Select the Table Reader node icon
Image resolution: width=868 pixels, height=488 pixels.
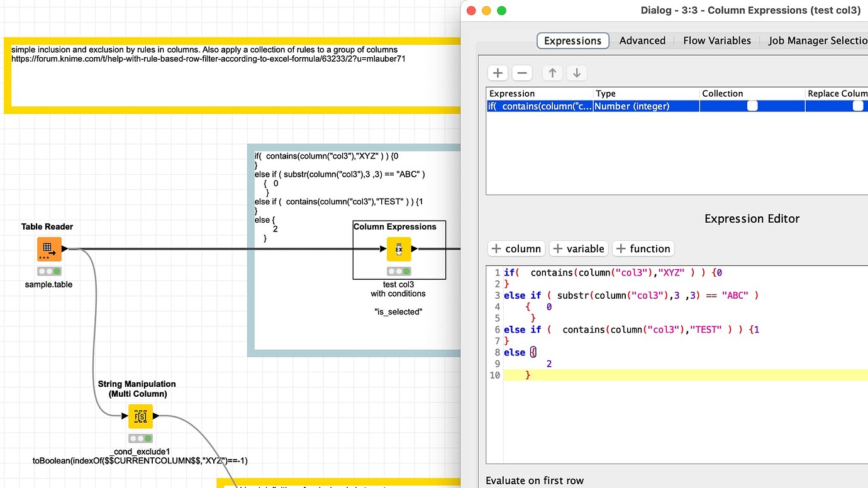pos(49,249)
